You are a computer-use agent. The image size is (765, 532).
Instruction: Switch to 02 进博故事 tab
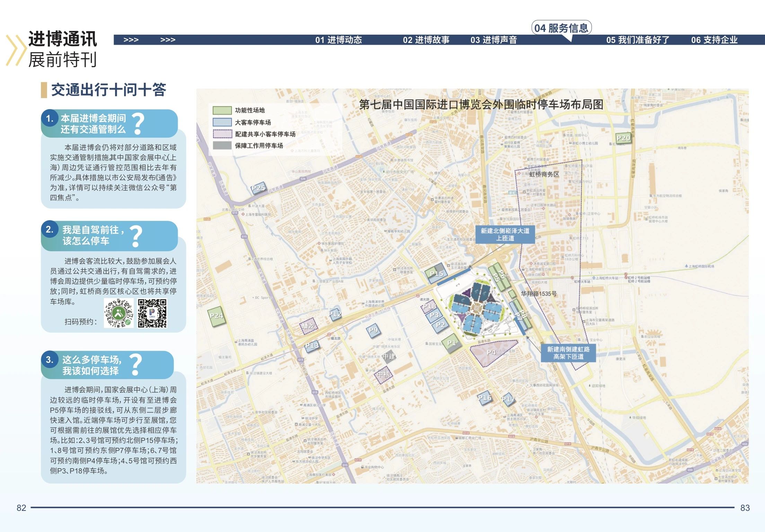point(426,40)
